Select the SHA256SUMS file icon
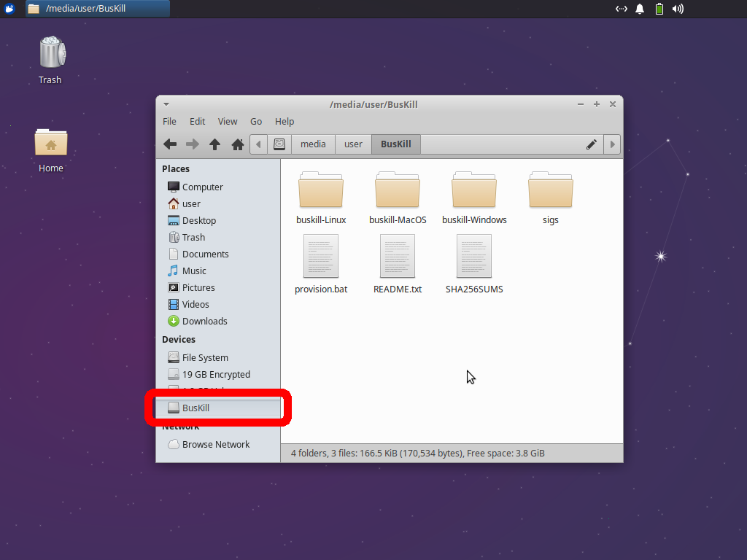The height and width of the screenshot is (560, 747). (x=474, y=256)
